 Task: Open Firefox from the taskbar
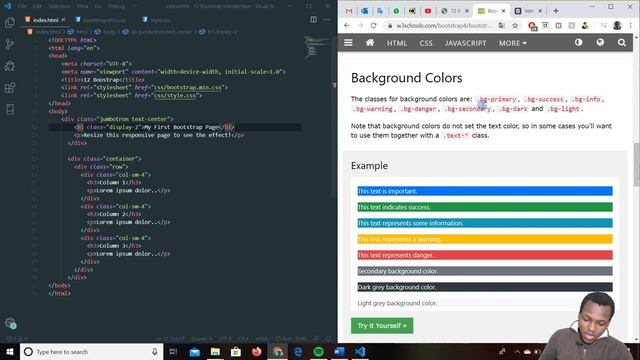256,351
